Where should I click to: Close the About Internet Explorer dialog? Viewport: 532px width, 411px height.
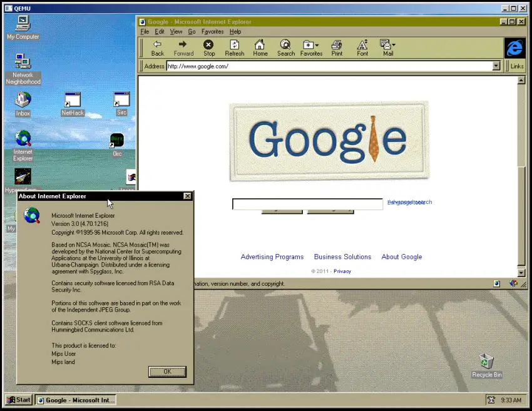coord(187,196)
